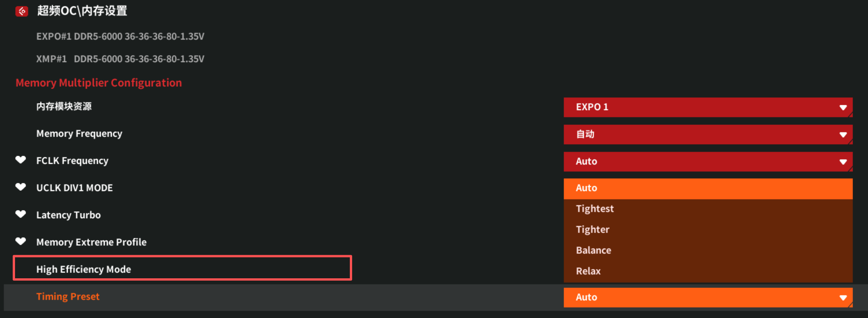The height and width of the screenshot is (318, 868).
Task: Select the High Efficiency Mode row
Action: click(x=182, y=268)
